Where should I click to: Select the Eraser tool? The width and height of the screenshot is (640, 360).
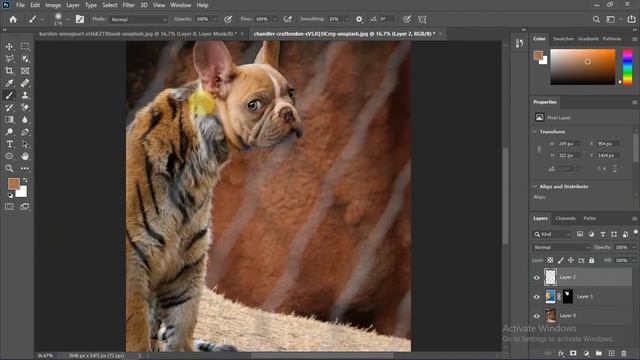click(25, 108)
